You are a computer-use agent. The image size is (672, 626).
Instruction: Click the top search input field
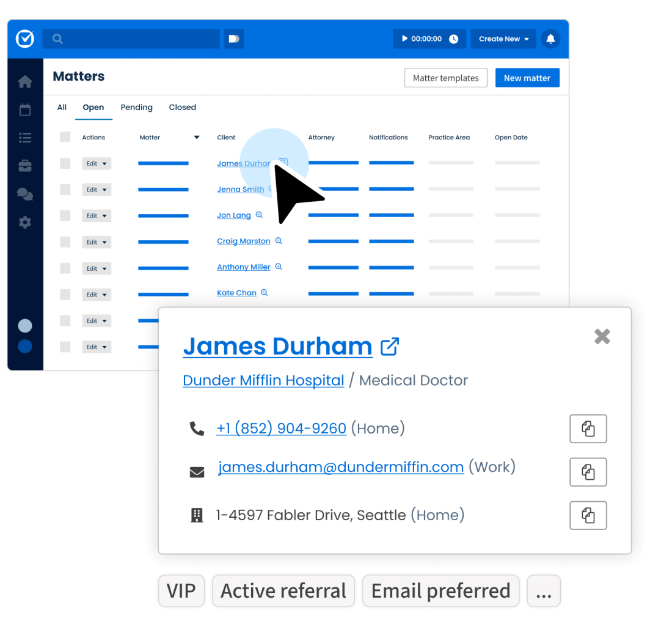[131, 39]
